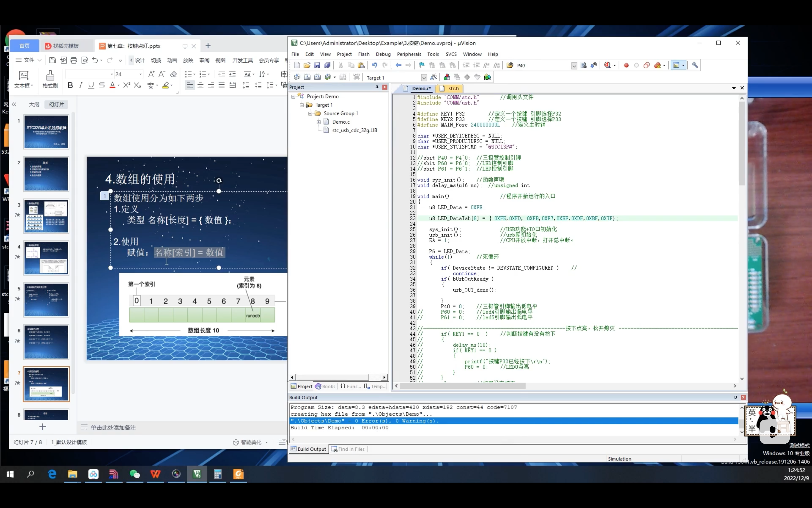The height and width of the screenshot is (508, 812).
Task: Click the Open file icon in µVision
Action: point(307,65)
